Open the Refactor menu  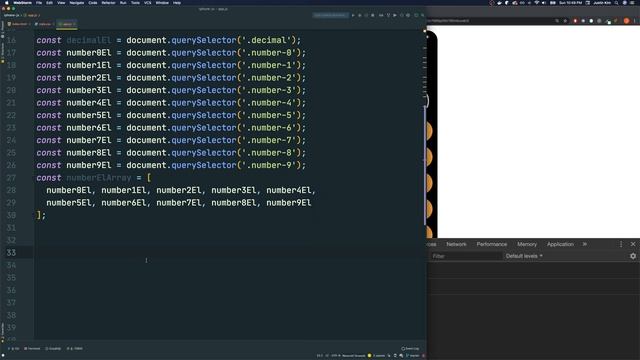click(x=108, y=2)
